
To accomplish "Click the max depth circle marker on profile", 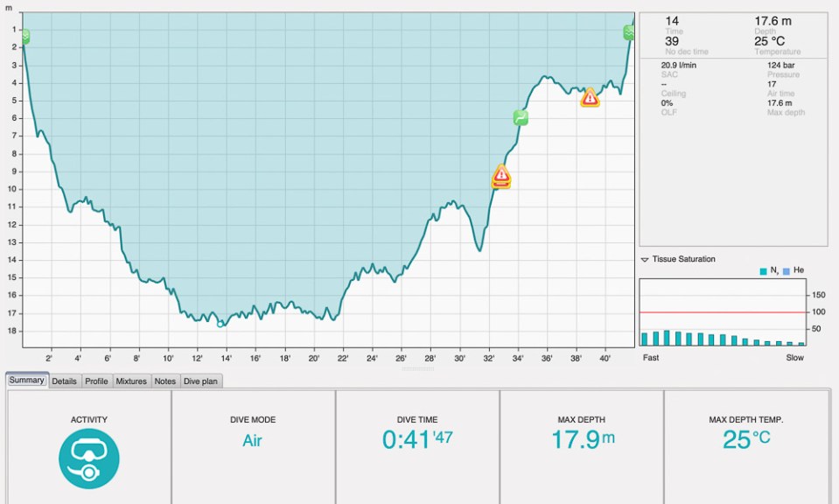I will click(x=220, y=324).
